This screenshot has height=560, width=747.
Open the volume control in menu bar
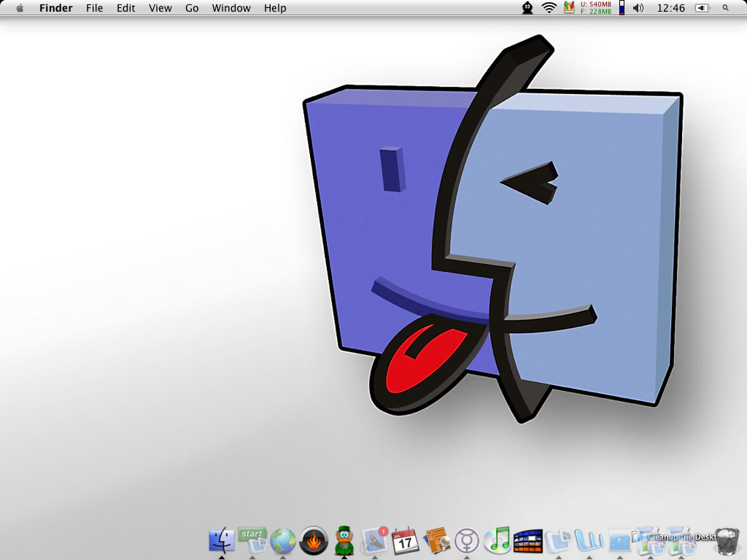pyautogui.click(x=638, y=8)
